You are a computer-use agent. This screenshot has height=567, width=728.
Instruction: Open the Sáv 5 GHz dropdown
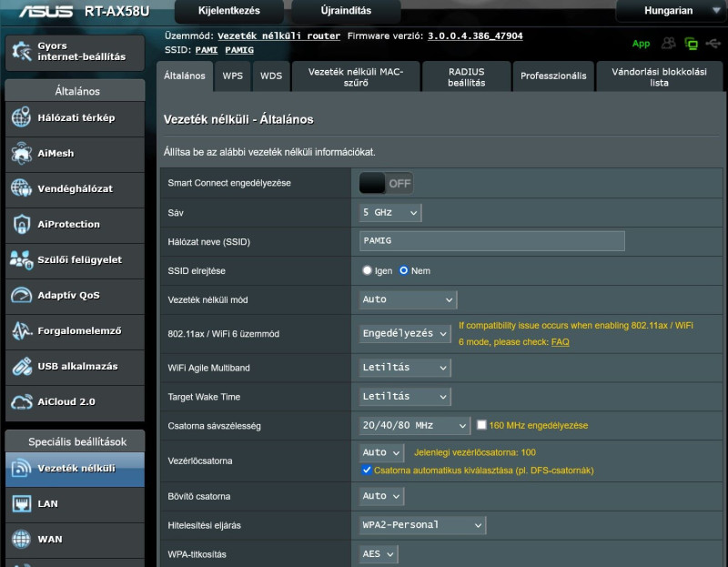tap(390, 213)
